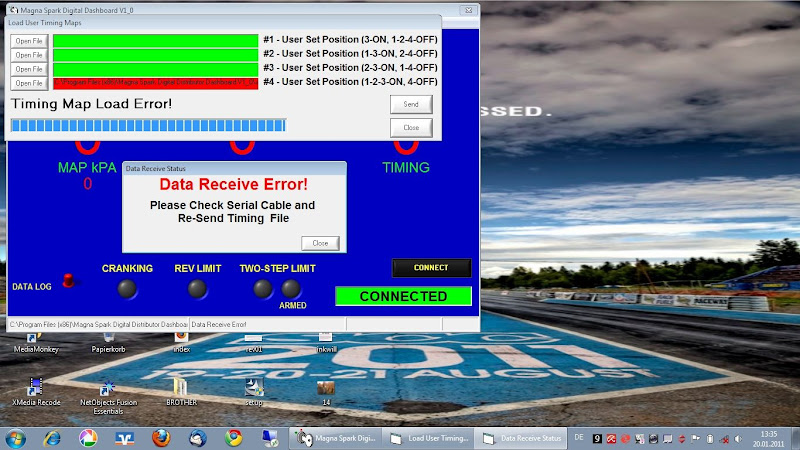Click the REV LIMIT indicator lamp
Image resolution: width=800 pixels, height=450 pixels.
click(x=197, y=289)
